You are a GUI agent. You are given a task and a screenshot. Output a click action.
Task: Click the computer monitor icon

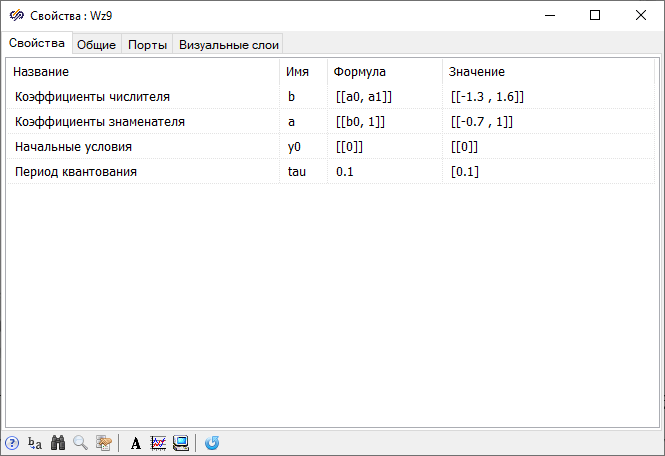click(181, 443)
